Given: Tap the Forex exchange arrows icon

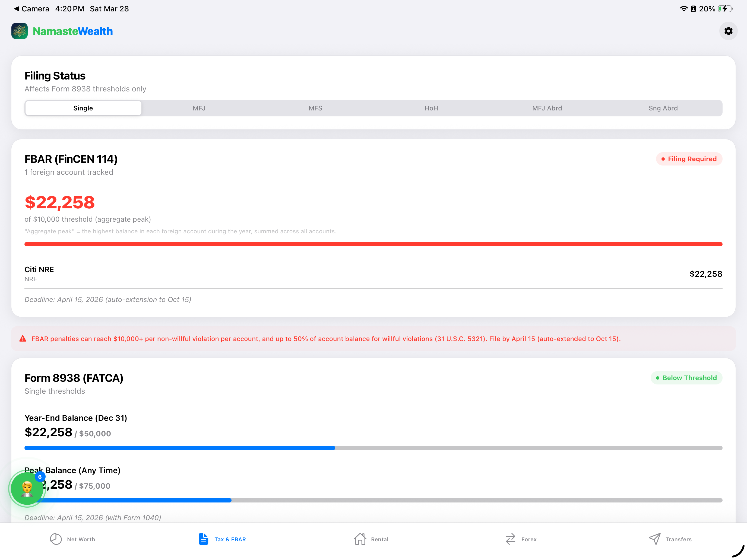Looking at the screenshot, I should 510,539.
